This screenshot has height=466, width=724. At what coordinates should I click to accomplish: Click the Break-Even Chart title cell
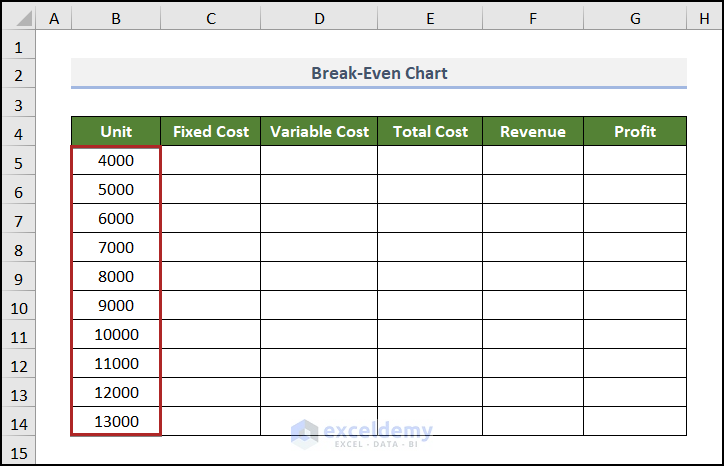coord(379,73)
